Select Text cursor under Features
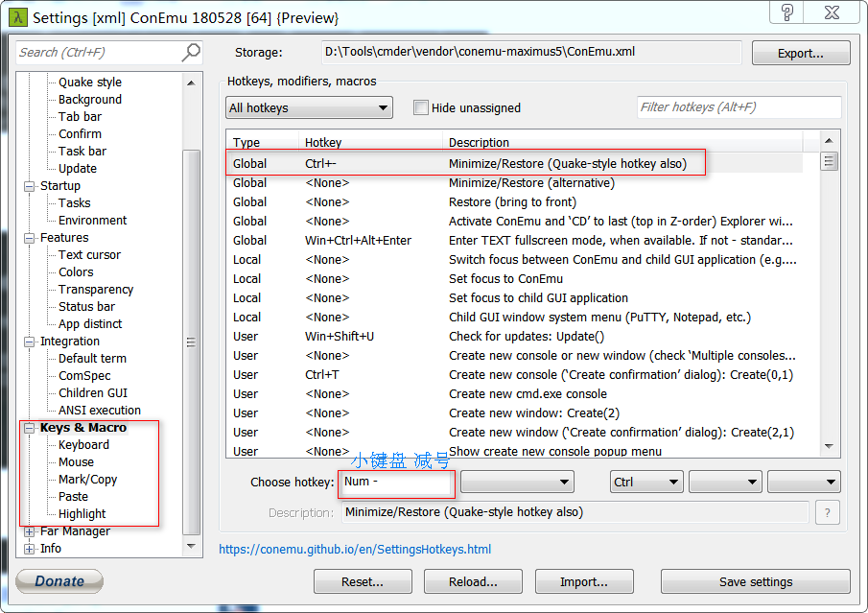The width and height of the screenshot is (868, 613). pyautogui.click(x=89, y=255)
